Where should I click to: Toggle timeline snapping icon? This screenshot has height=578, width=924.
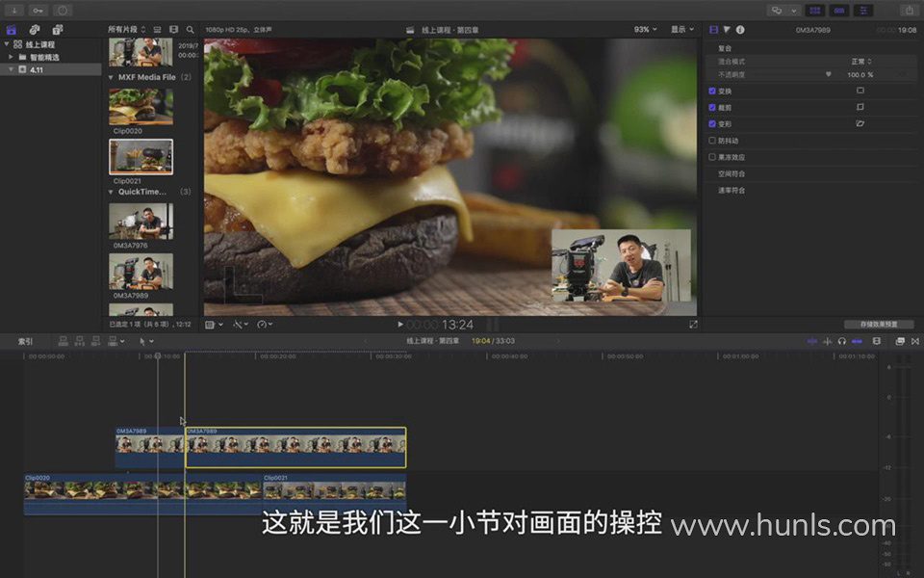click(x=857, y=341)
